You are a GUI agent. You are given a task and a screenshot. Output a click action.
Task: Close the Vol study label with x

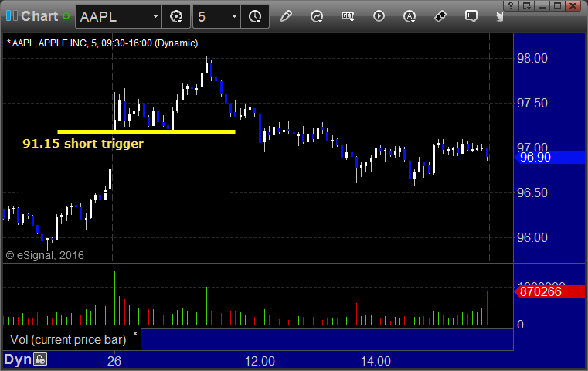pyautogui.click(x=135, y=333)
